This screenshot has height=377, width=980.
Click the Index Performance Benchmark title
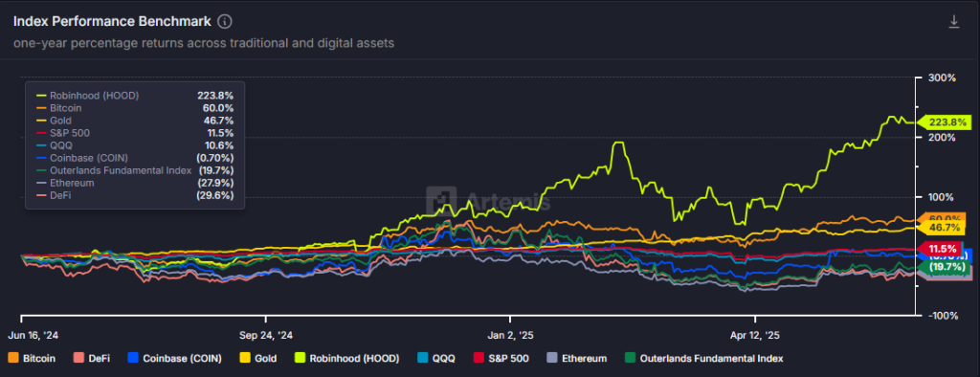(x=113, y=21)
